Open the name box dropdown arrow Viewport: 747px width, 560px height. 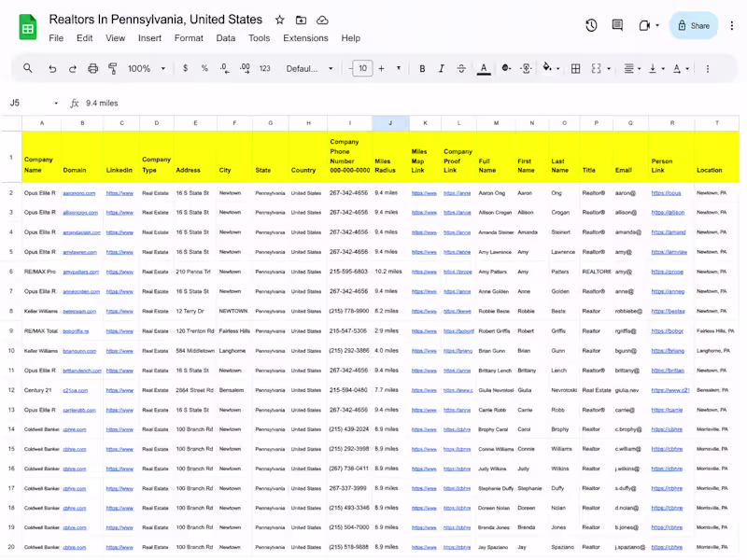(56, 104)
